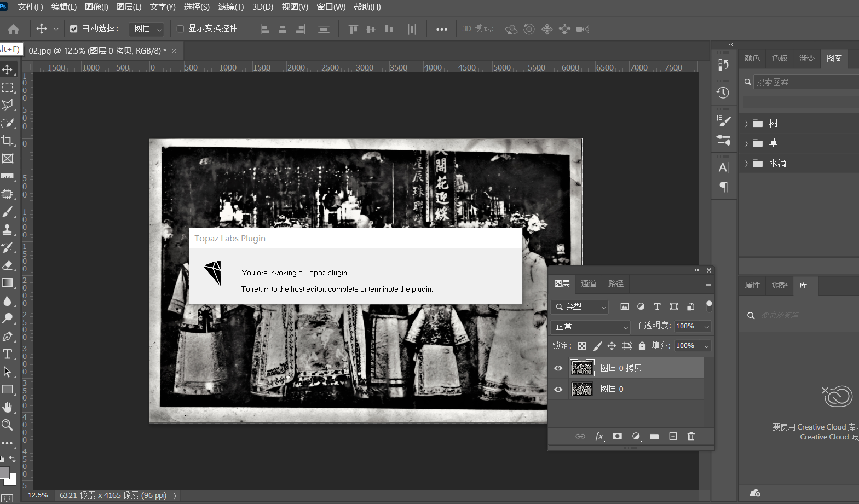Delete layer with trash icon
Image resolution: width=859 pixels, height=504 pixels.
point(691,436)
